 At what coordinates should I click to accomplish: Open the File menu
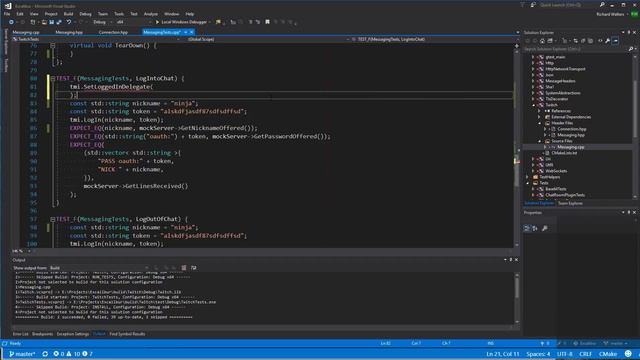click(7, 14)
